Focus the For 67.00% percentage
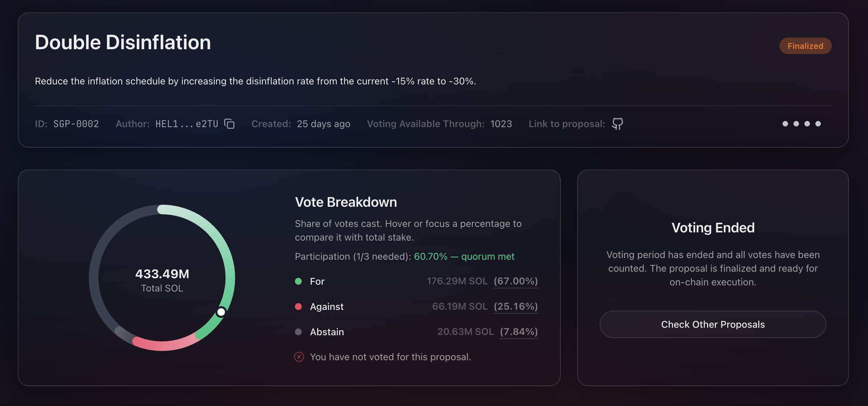The height and width of the screenshot is (406, 868). [516, 281]
